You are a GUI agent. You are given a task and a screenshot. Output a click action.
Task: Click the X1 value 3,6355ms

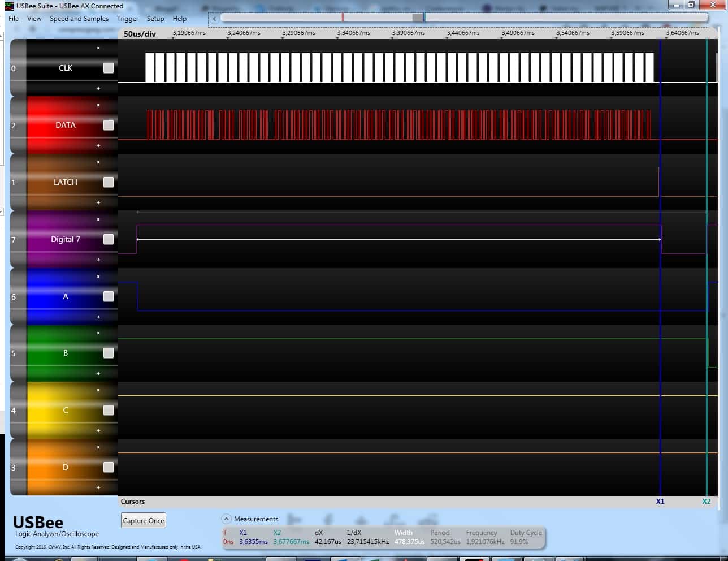253,542
